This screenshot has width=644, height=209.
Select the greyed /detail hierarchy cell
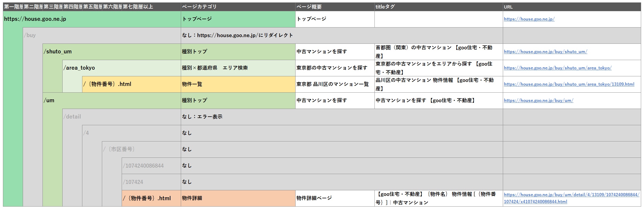121,117
